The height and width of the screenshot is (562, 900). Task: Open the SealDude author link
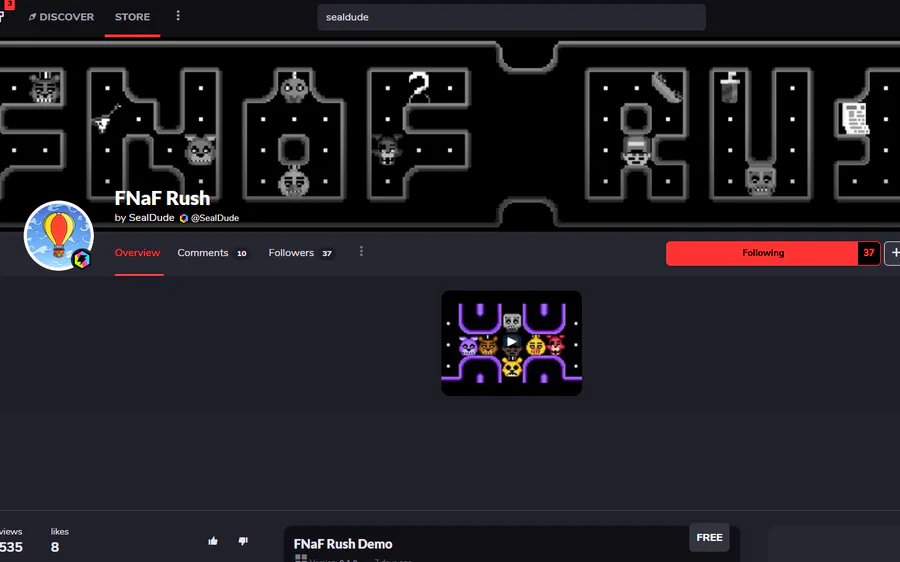coord(151,218)
